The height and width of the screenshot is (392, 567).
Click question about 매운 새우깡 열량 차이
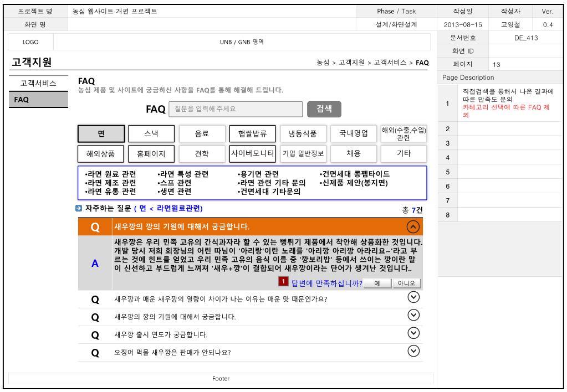(221, 299)
